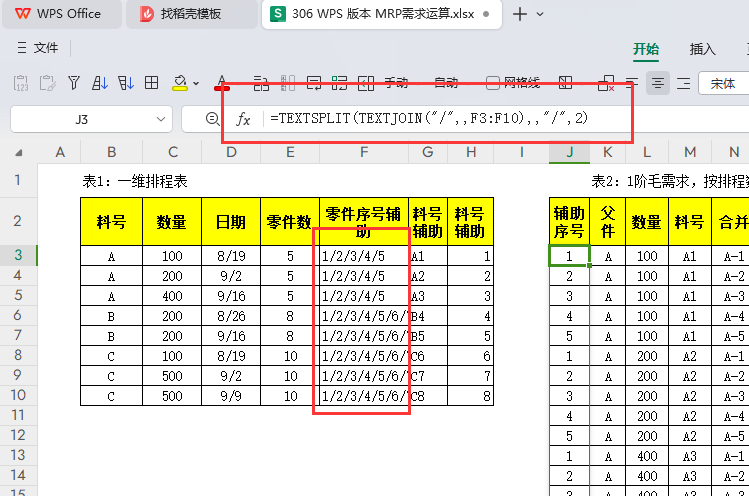Center align text icon
Screen dimensions: 749x496
[658, 83]
